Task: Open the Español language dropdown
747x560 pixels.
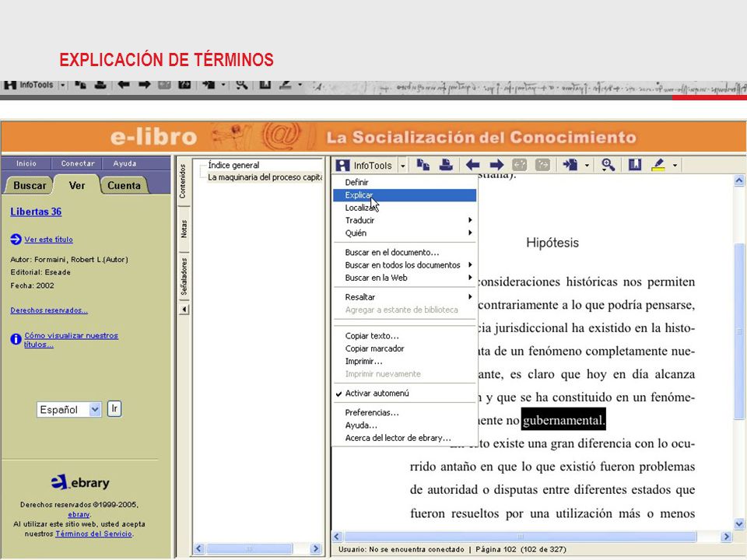Action: point(69,410)
